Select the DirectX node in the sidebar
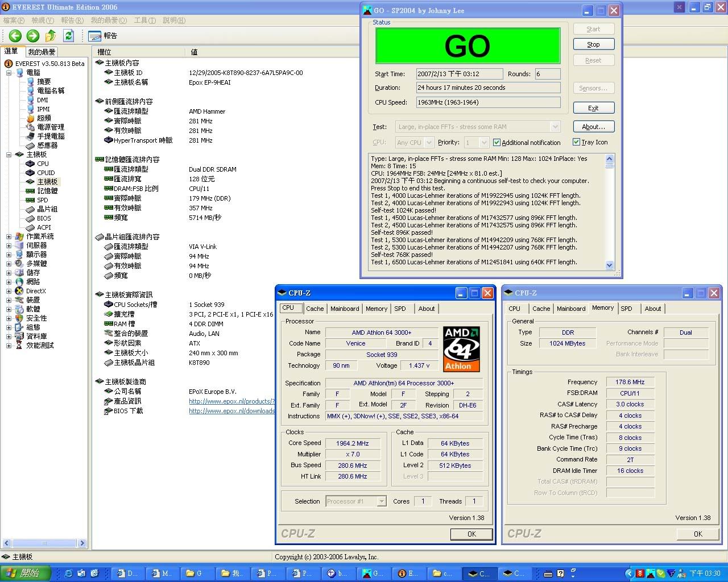Viewport: 728px width, 582px height. point(35,291)
